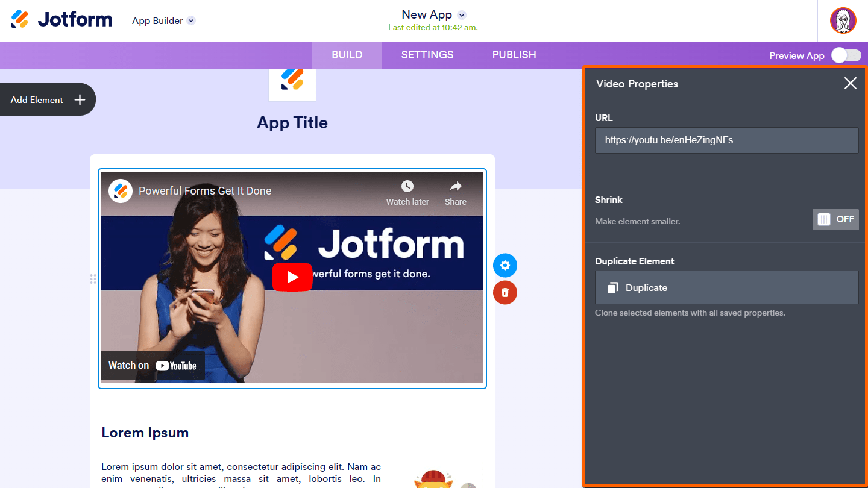Expand the App Builder dropdown

pos(191,20)
